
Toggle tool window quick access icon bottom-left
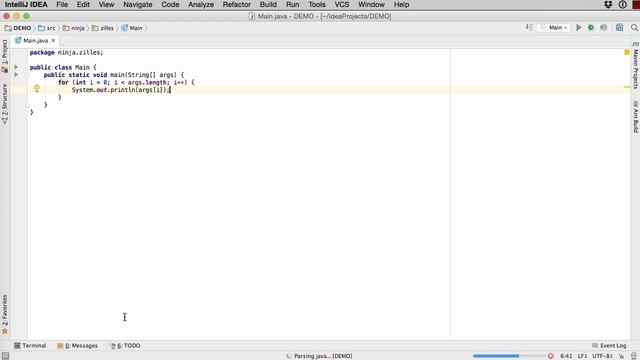[x=5, y=356]
